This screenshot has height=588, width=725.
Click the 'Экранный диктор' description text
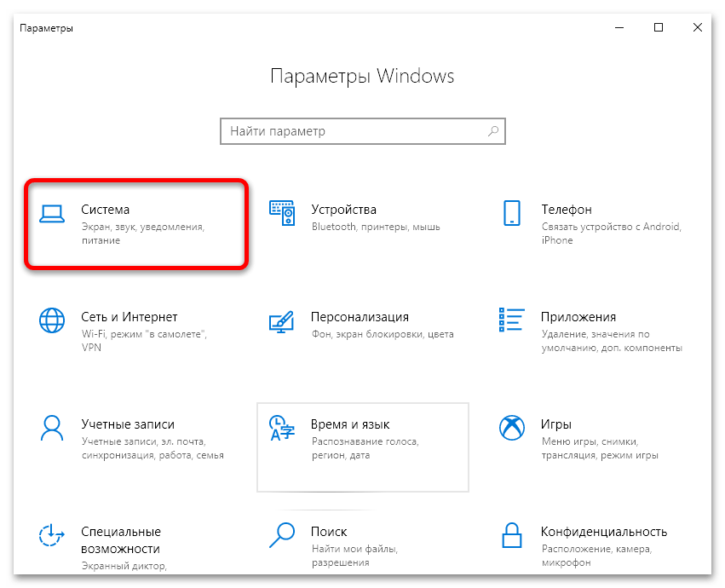pyautogui.click(x=124, y=566)
